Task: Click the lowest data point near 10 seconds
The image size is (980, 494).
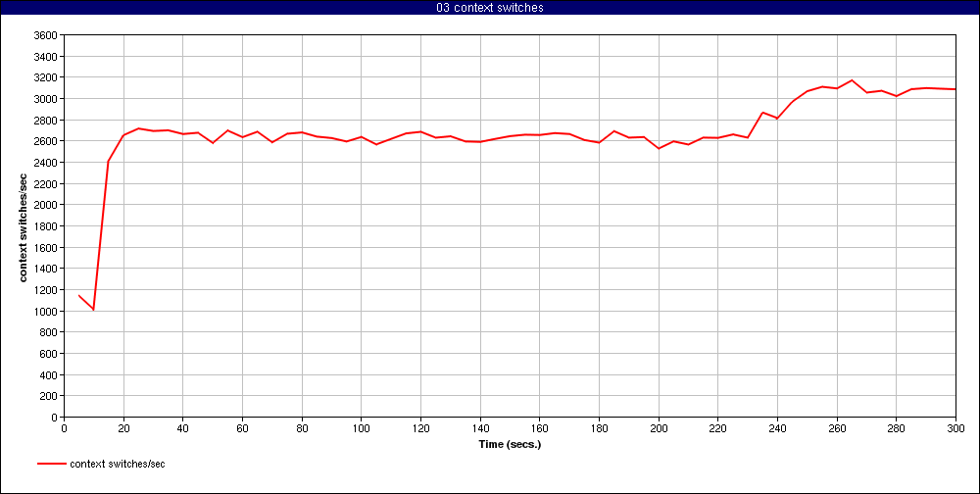Action: pyautogui.click(x=94, y=310)
